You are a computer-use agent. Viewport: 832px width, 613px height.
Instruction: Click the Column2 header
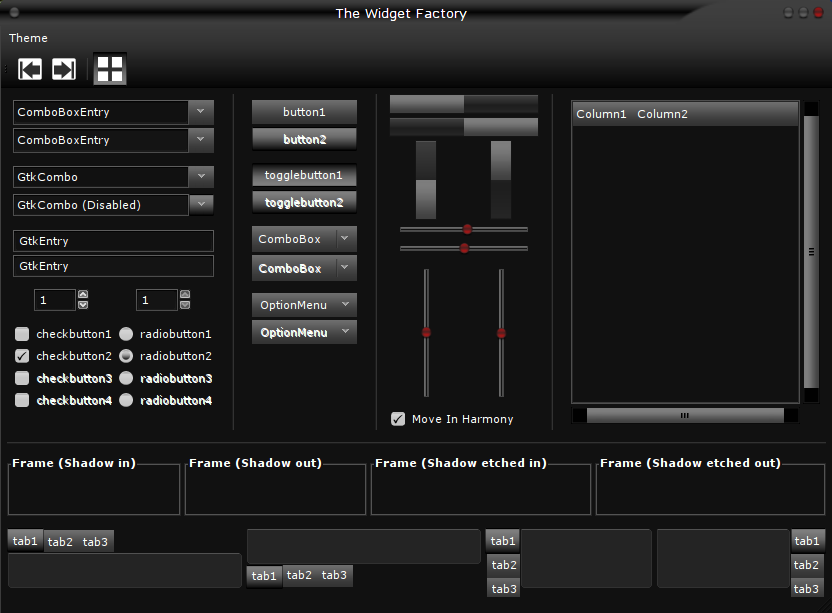(662, 114)
